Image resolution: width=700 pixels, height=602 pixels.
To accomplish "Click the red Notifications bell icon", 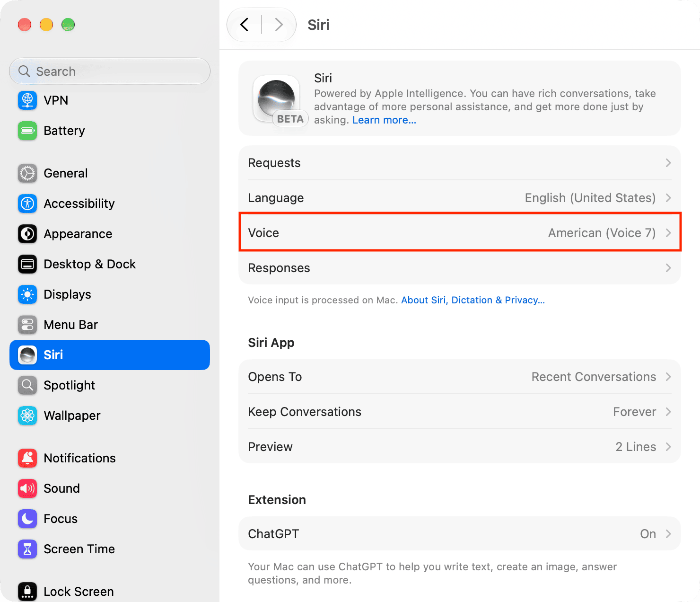I will pyautogui.click(x=27, y=458).
